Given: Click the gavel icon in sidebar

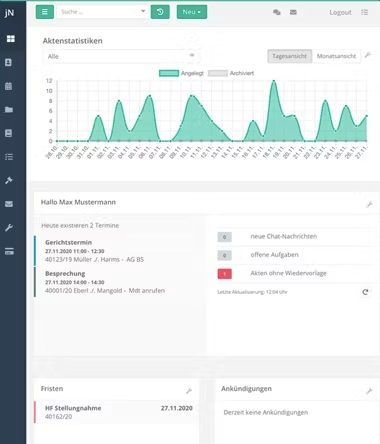Looking at the screenshot, I should tap(9, 180).
